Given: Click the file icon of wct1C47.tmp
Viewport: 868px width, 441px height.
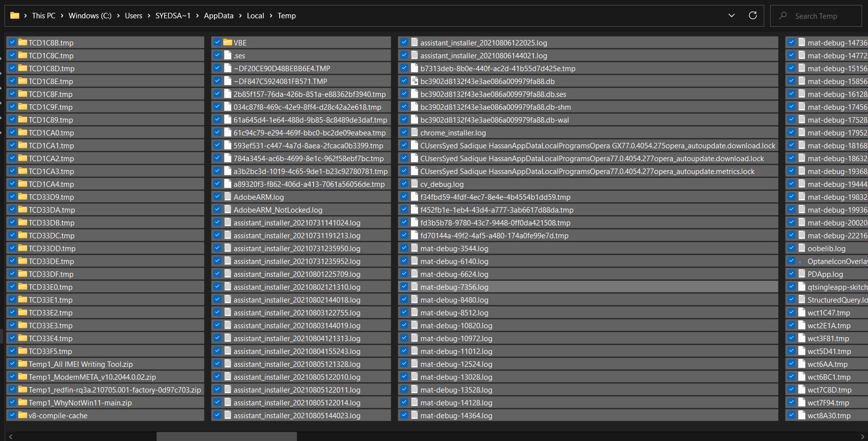Looking at the screenshot, I should click(802, 312).
